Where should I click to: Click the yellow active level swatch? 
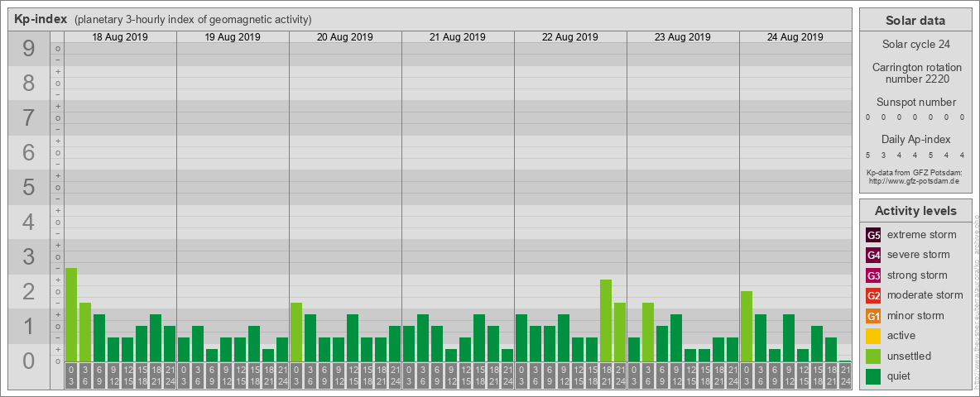[873, 336]
